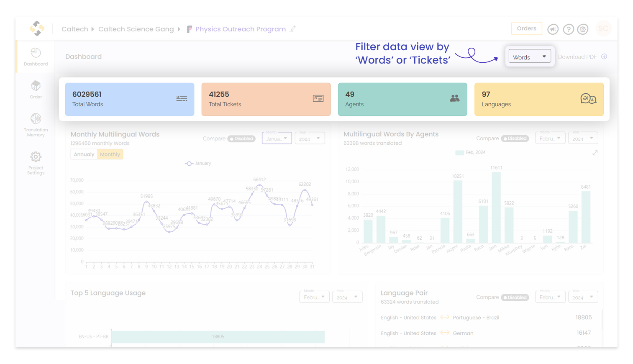Click the SC user avatar
The width and height of the screenshot is (633, 364).
tap(603, 28)
